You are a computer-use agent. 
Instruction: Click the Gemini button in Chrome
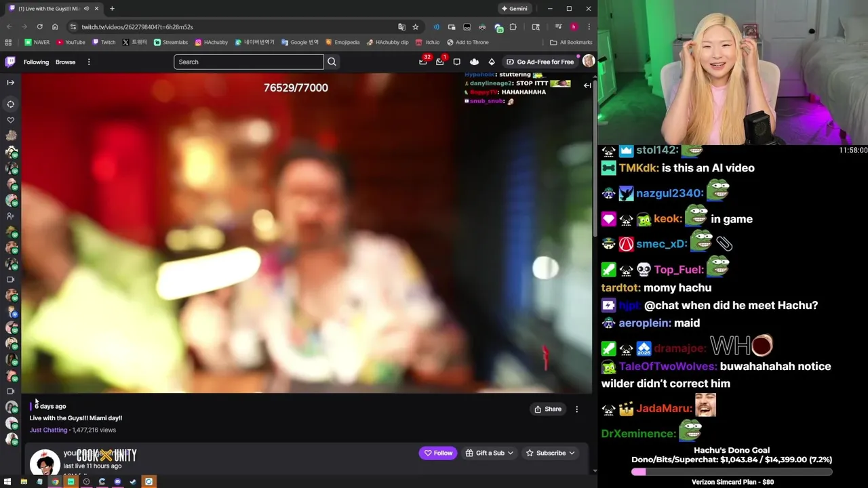pyautogui.click(x=514, y=8)
